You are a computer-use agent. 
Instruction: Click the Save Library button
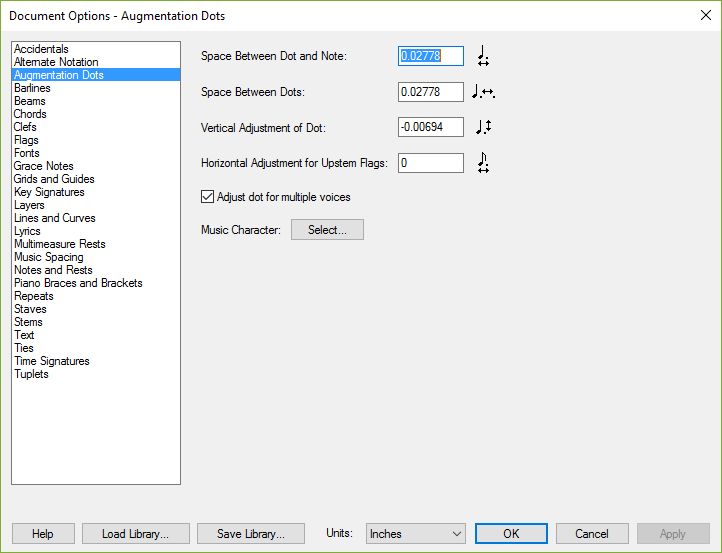pos(251,534)
